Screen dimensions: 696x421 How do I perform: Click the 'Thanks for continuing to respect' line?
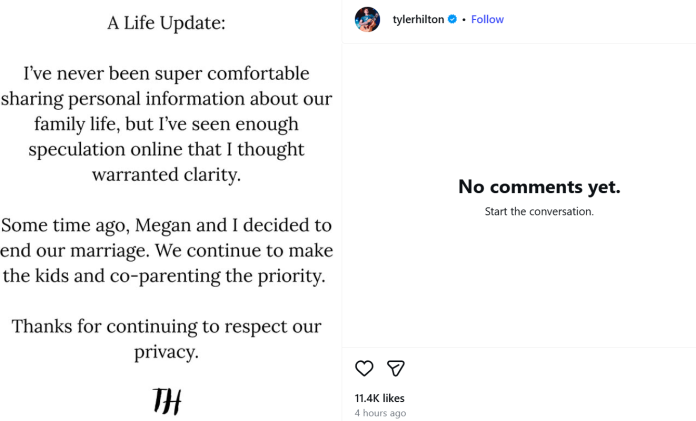166,326
